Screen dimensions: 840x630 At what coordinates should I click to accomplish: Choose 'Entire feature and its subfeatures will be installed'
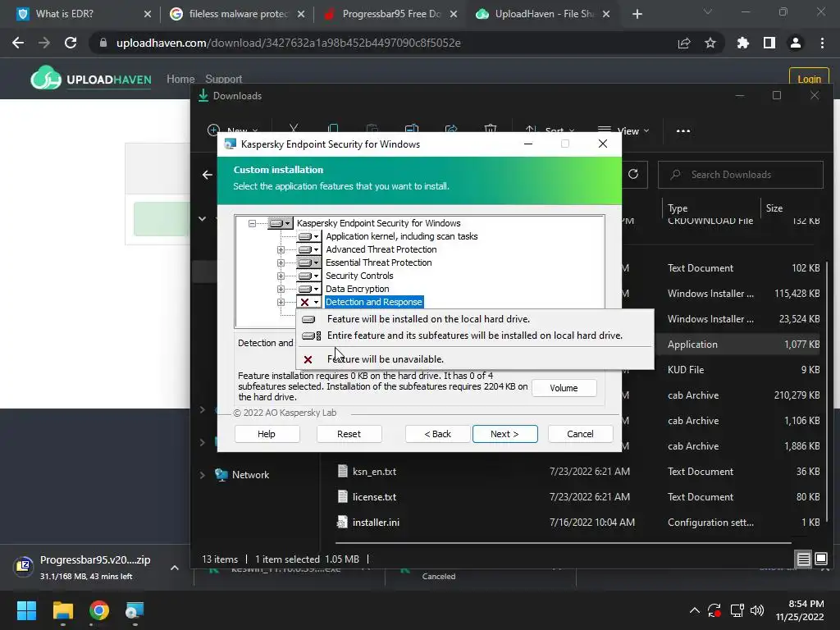point(475,336)
